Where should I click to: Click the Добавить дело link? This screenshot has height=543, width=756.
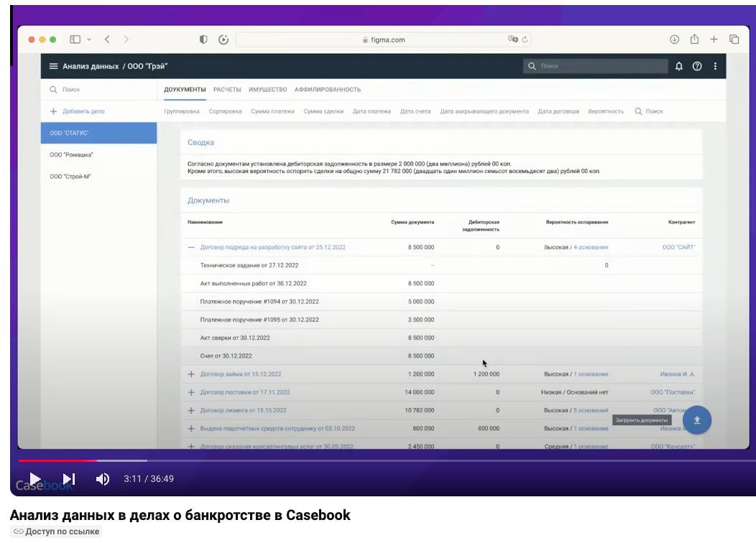83,111
